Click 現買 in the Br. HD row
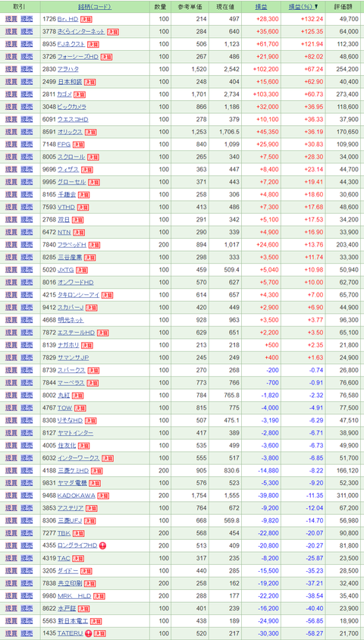The width and height of the screenshot is (364, 640). (11, 19)
